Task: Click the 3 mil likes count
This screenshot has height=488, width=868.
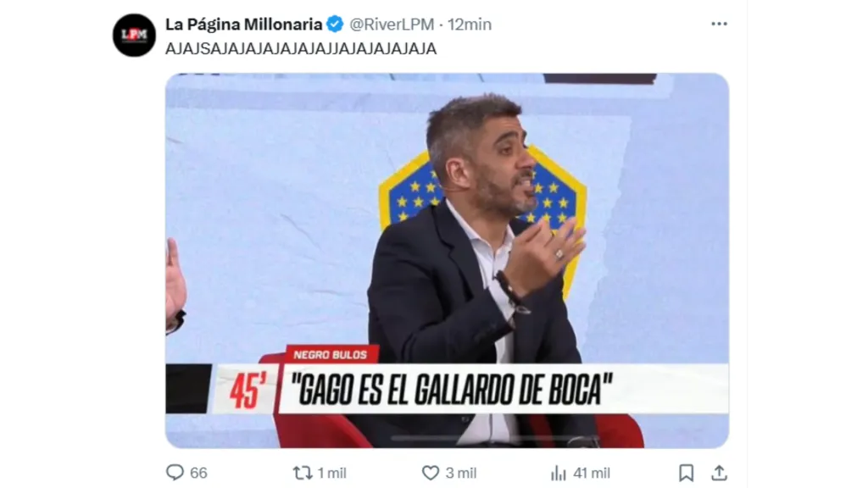Action: [x=461, y=473]
